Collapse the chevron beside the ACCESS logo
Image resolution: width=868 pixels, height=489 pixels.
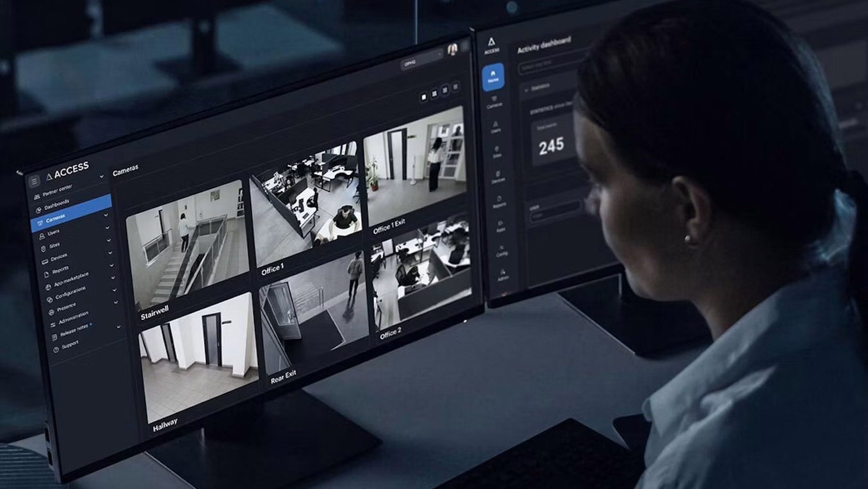102,177
